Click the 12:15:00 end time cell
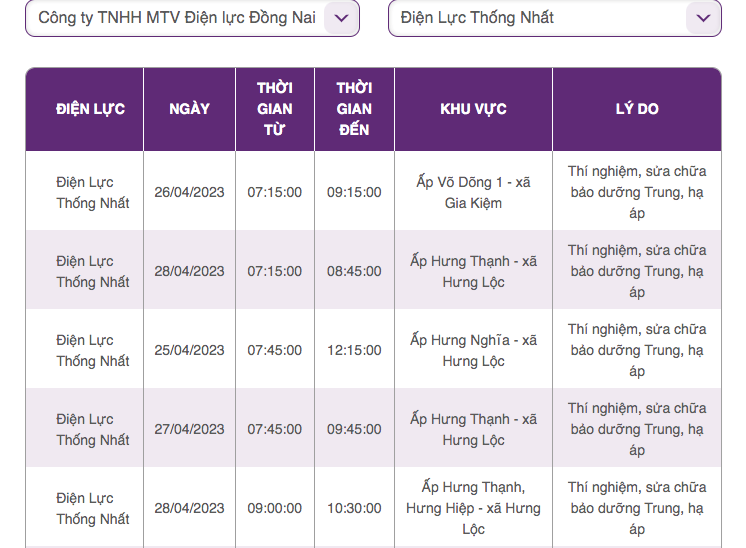Screen dimensions: 746x548 354,350
